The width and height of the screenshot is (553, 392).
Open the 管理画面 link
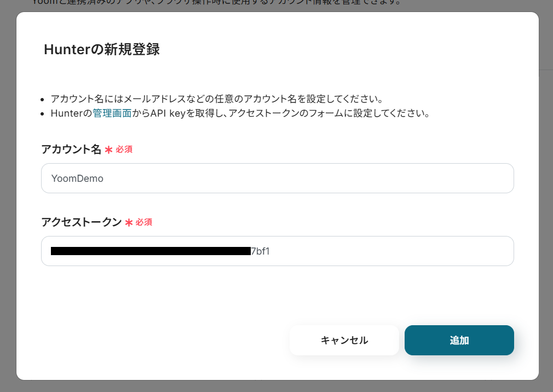coord(112,113)
